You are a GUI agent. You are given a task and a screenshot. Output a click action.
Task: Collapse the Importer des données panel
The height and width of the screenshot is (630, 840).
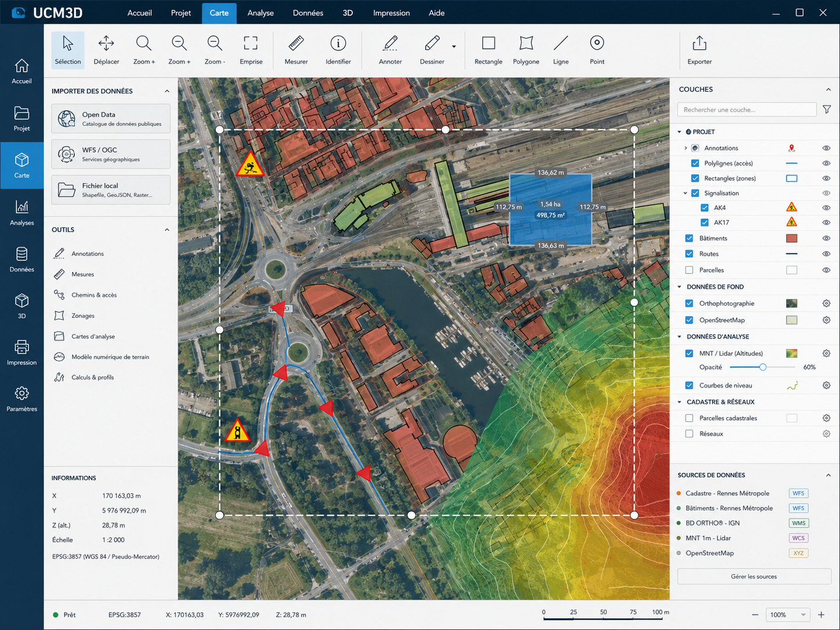point(167,91)
